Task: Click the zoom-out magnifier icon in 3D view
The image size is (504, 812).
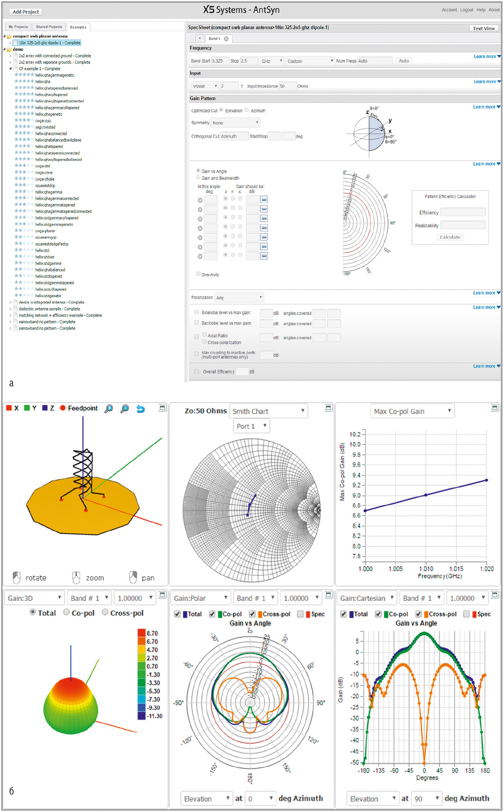Action: point(124,409)
